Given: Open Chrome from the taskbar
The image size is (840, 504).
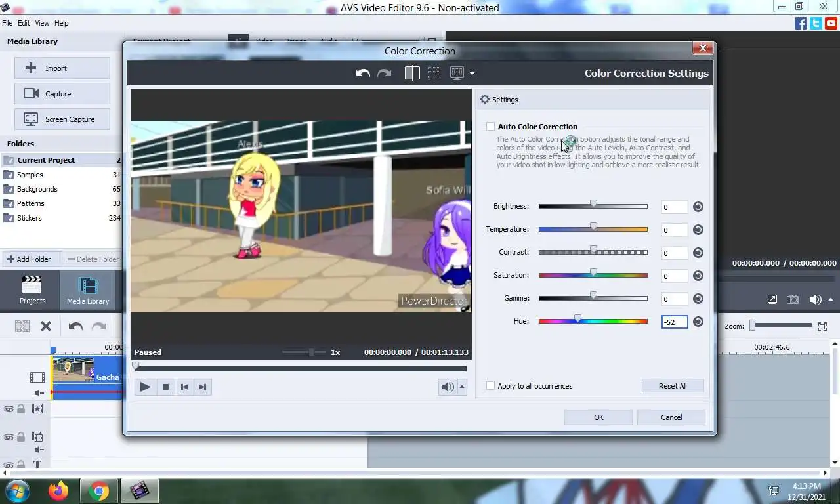Looking at the screenshot, I should [x=99, y=491].
